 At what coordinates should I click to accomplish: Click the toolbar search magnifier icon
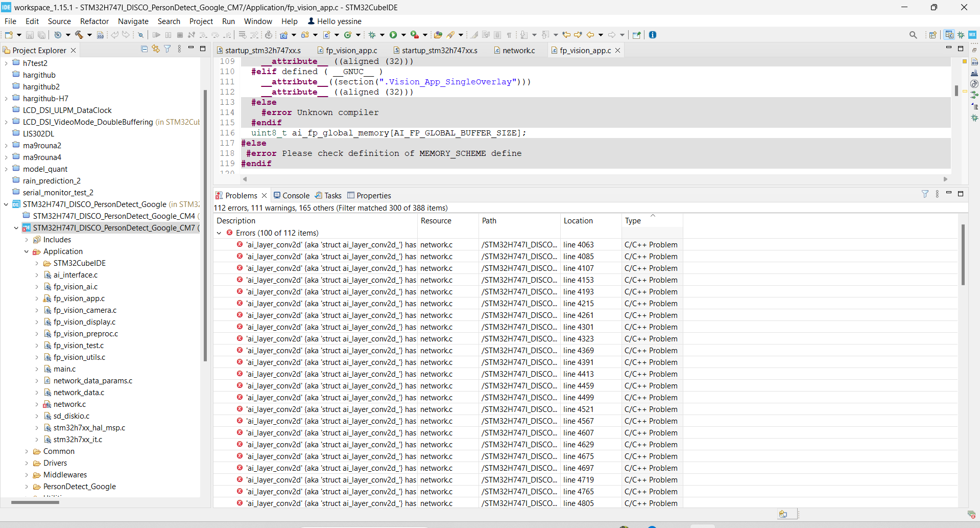(x=913, y=35)
